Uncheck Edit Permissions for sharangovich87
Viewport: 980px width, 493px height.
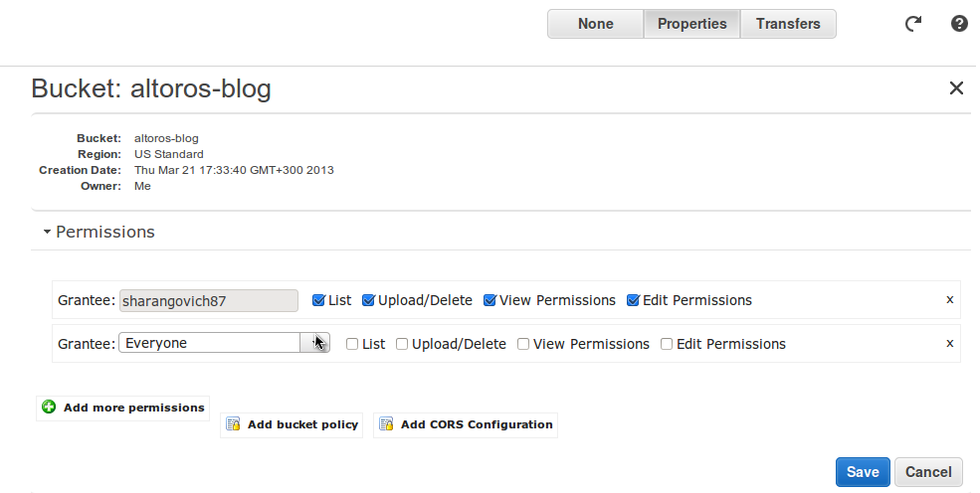point(633,300)
